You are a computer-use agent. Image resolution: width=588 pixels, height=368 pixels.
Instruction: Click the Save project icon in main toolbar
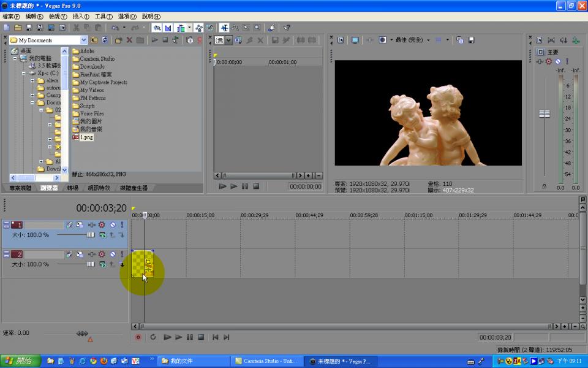(29, 28)
